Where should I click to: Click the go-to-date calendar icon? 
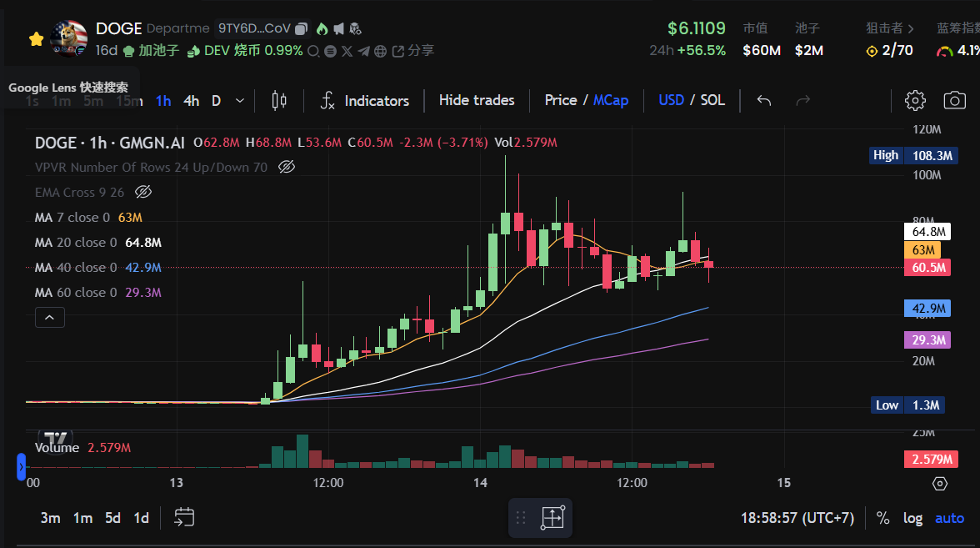(x=184, y=518)
